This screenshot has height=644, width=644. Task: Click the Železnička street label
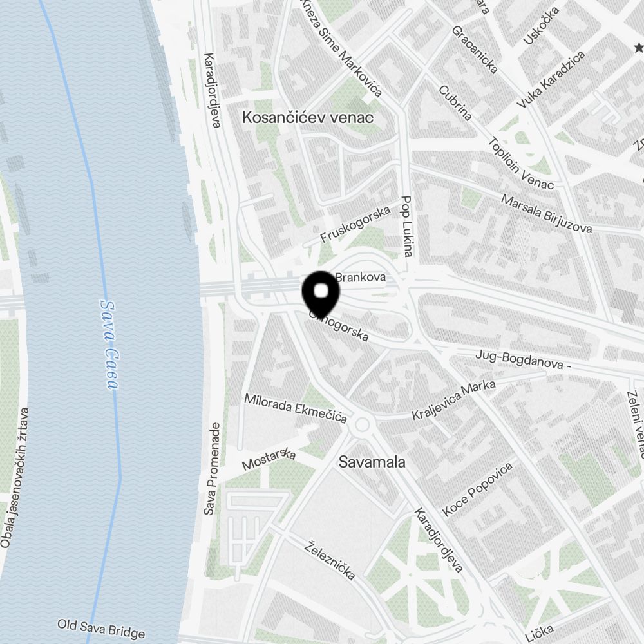(x=330, y=560)
